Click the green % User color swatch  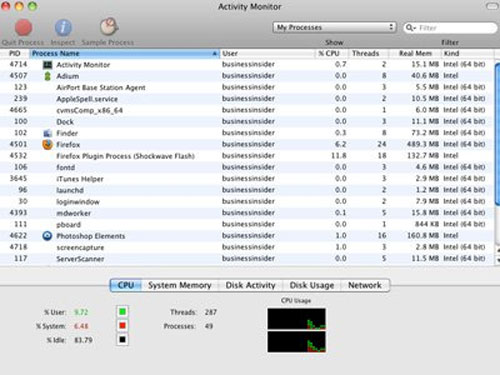coord(122,312)
